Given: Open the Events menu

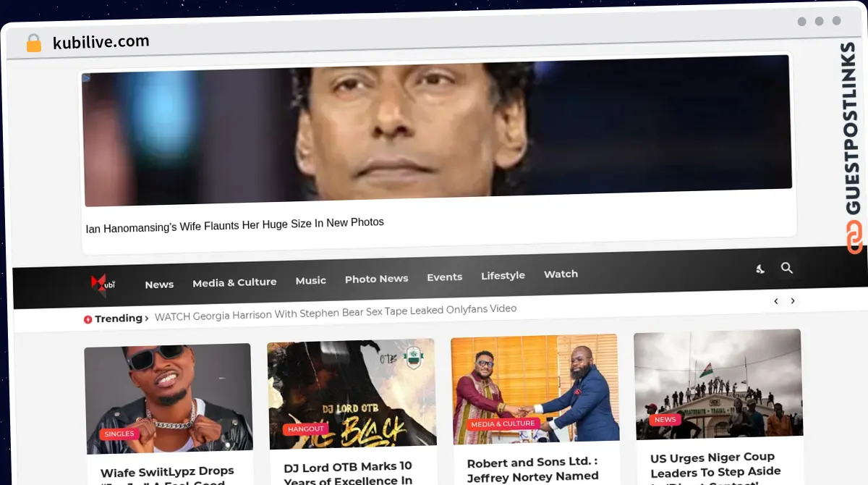Looking at the screenshot, I should pyautogui.click(x=444, y=277).
